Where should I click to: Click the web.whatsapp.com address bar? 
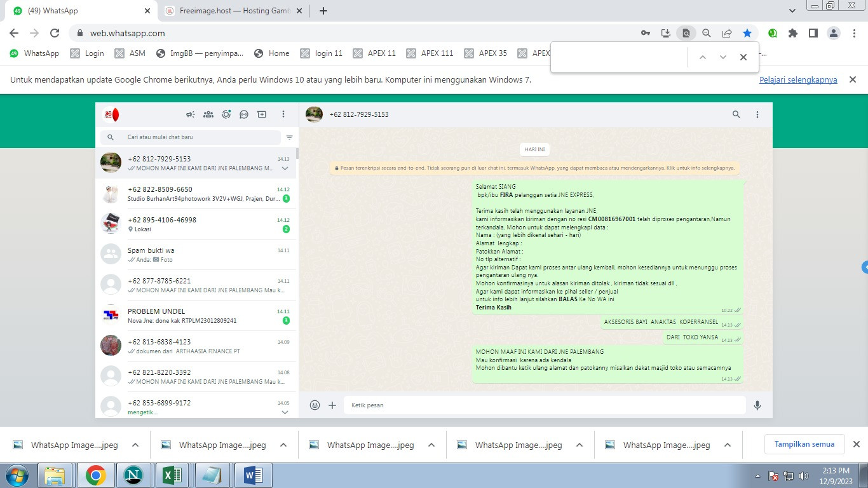point(356,33)
